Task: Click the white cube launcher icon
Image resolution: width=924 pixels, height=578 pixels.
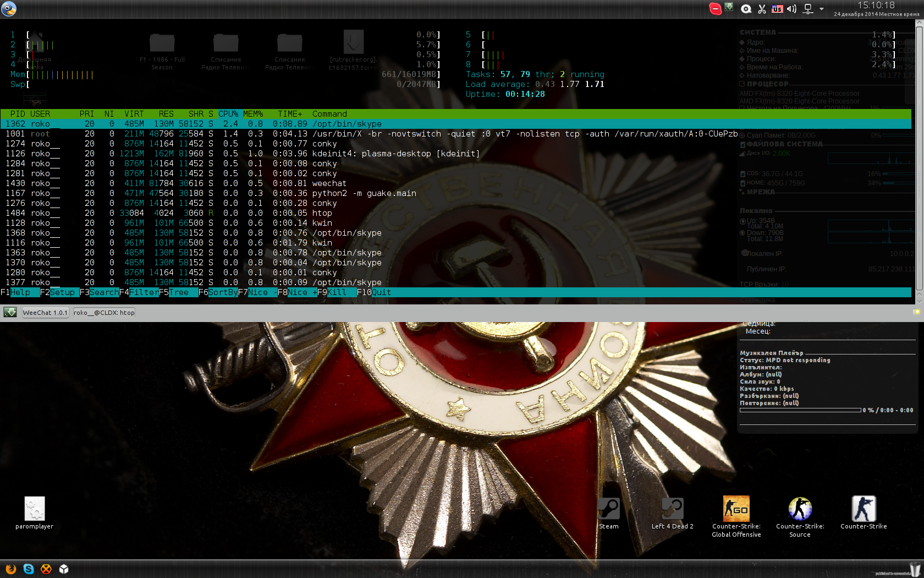Action: 64,569
